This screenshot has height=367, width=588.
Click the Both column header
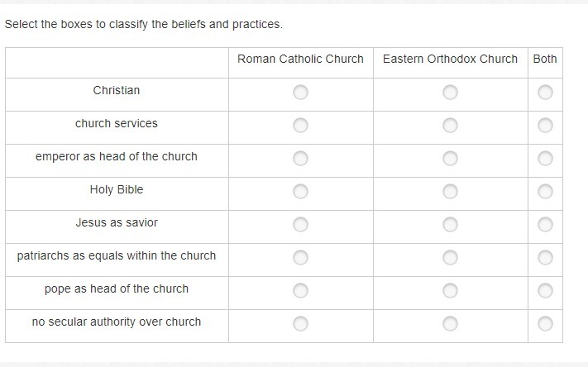pos(545,59)
